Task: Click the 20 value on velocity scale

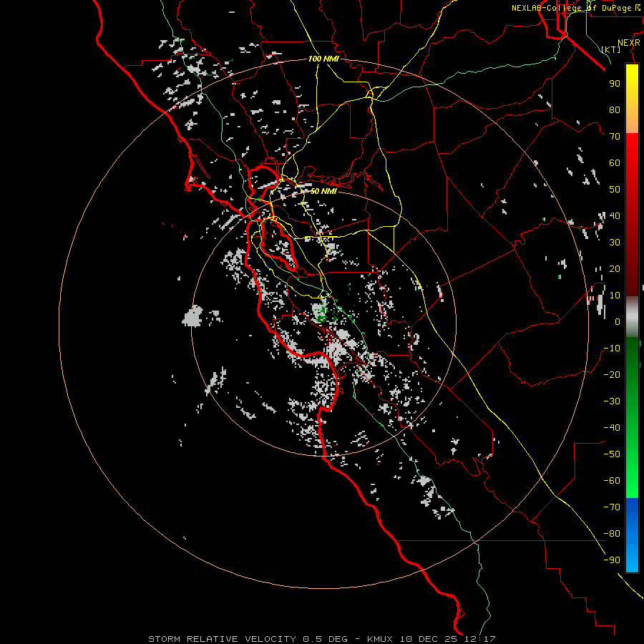Action: point(615,268)
